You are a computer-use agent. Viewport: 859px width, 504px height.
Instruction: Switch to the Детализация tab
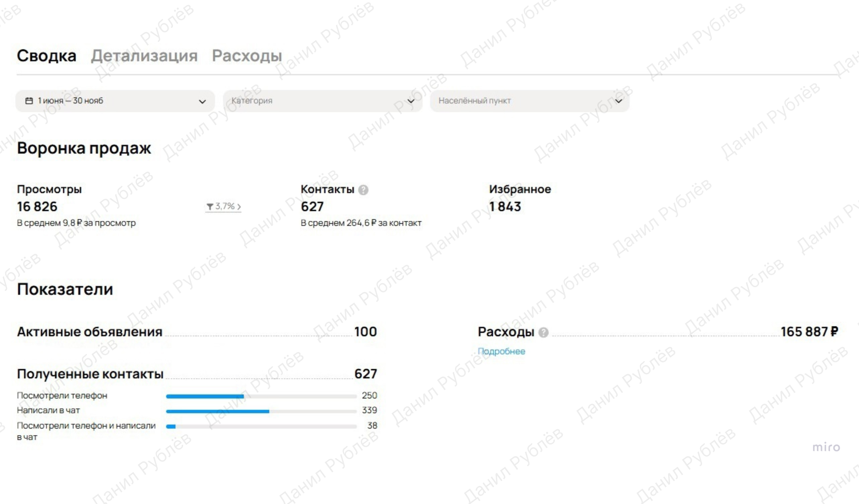click(x=144, y=55)
